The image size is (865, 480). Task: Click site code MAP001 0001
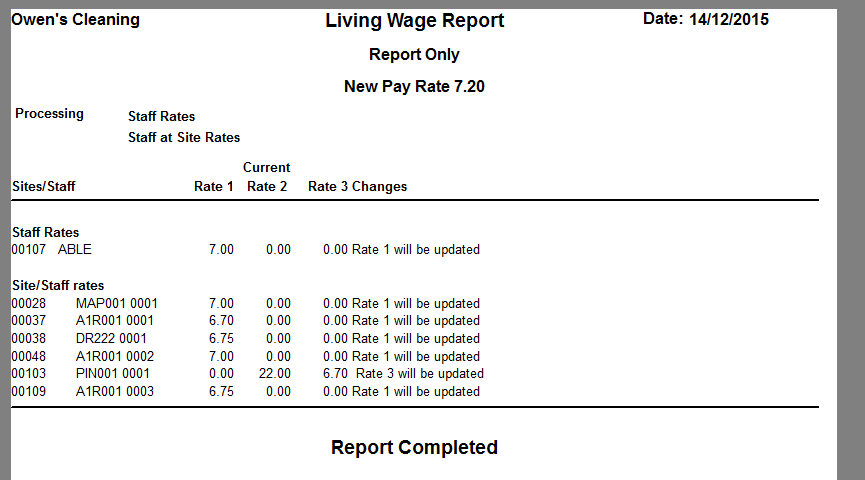pos(116,303)
